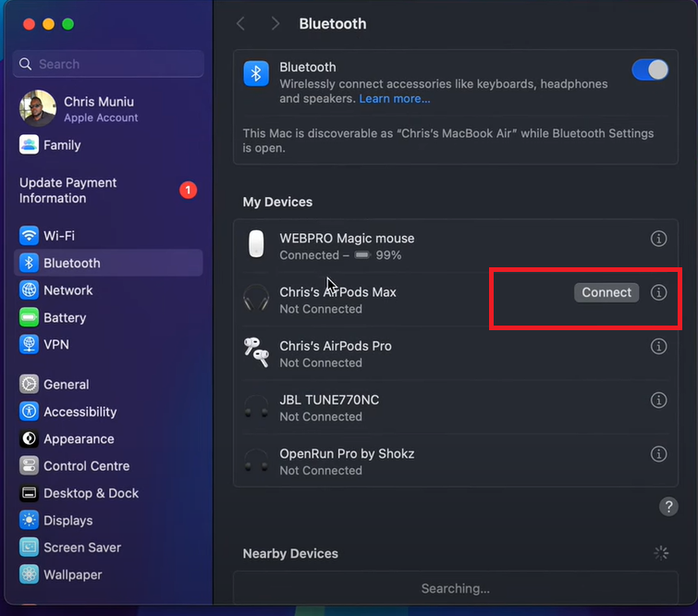Click the Searching... status text

456,589
